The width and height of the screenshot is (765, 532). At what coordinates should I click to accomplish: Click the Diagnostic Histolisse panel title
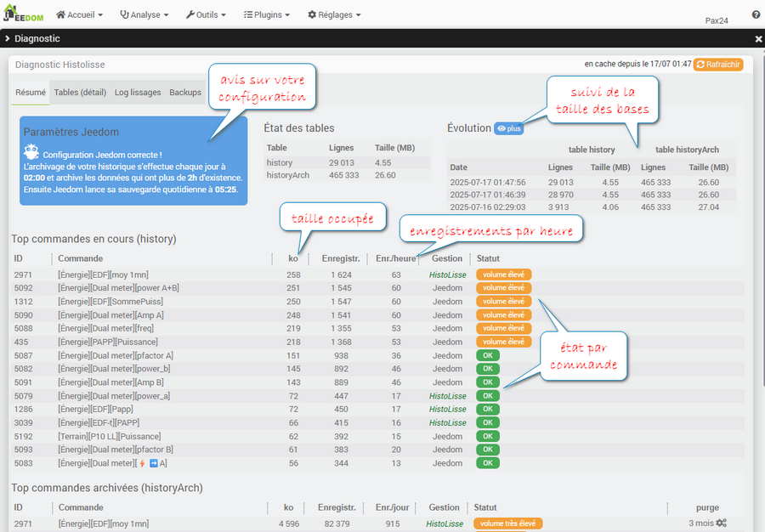tap(60, 65)
